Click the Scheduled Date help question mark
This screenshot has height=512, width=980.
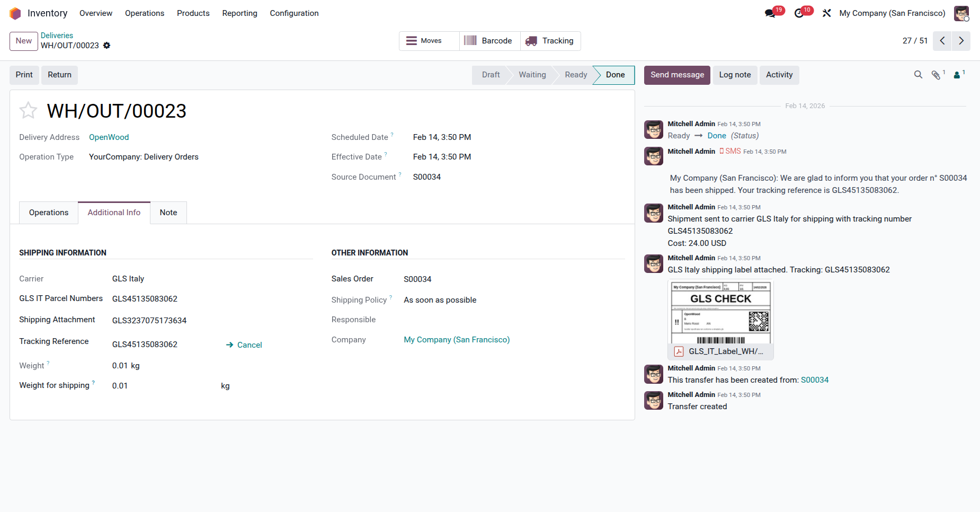pyautogui.click(x=392, y=135)
